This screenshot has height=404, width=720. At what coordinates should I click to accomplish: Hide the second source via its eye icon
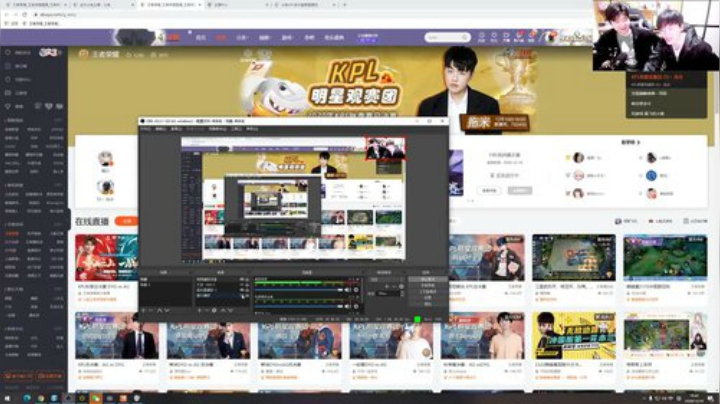coord(241,285)
